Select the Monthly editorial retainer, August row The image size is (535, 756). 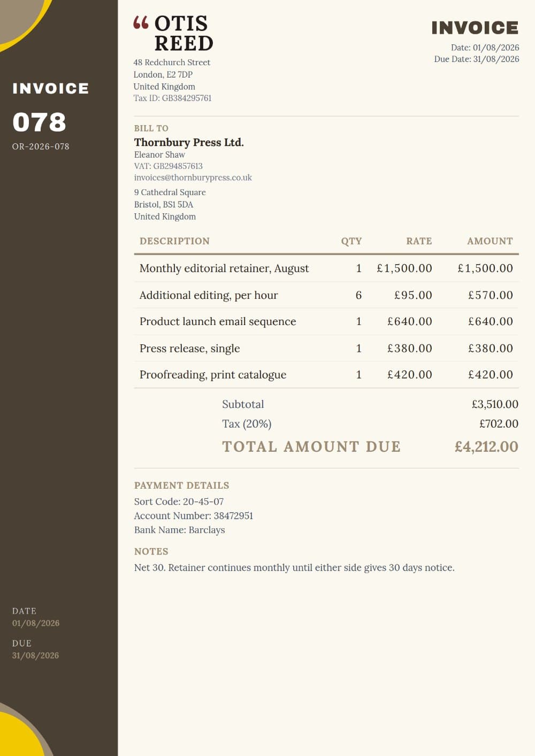(x=326, y=268)
